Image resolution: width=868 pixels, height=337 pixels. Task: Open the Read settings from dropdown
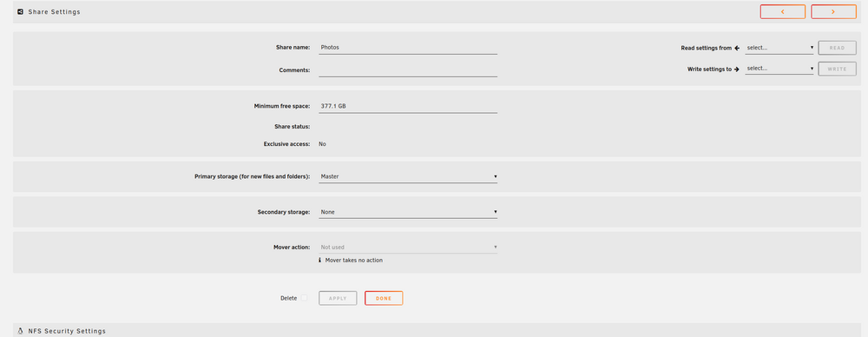click(779, 48)
